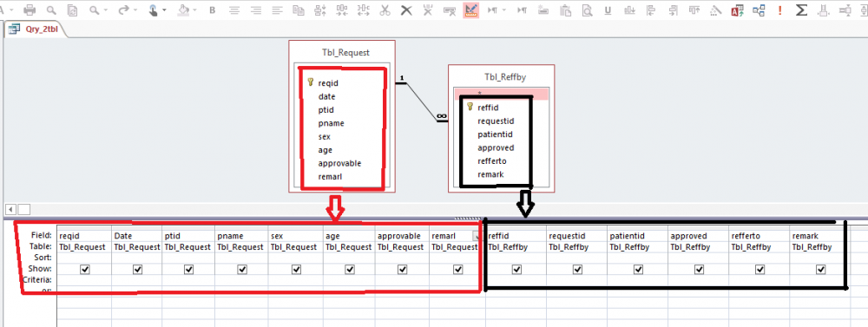Toggle the Totals sigma icon
Screen dimensions: 868x327
(x=800, y=10)
